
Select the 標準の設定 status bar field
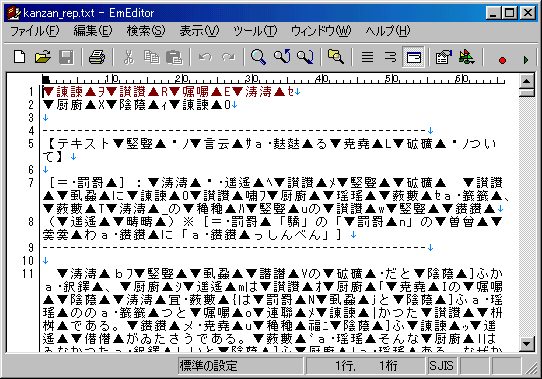[x=241, y=366]
